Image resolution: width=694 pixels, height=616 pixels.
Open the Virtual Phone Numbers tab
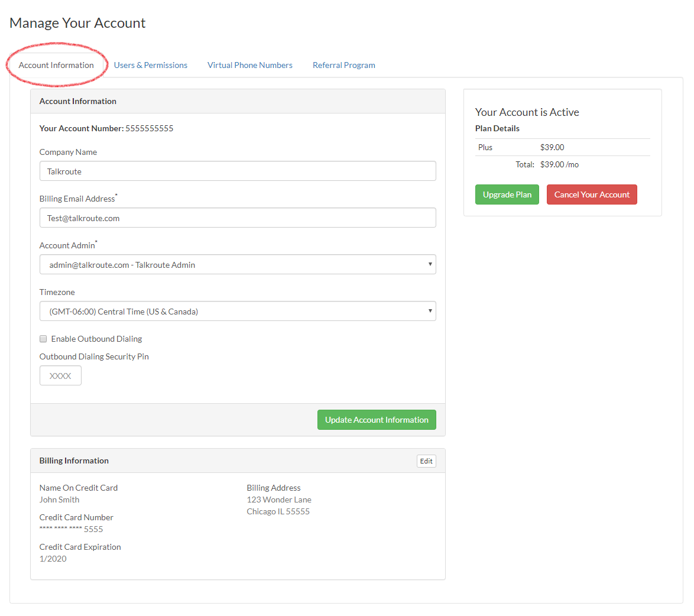pyautogui.click(x=249, y=65)
